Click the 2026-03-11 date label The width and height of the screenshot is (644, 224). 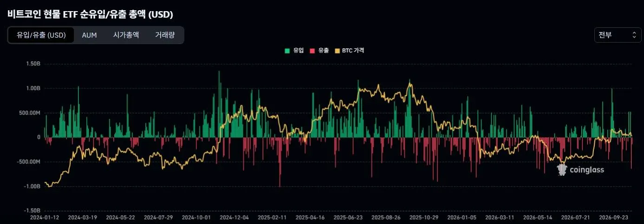click(500, 217)
